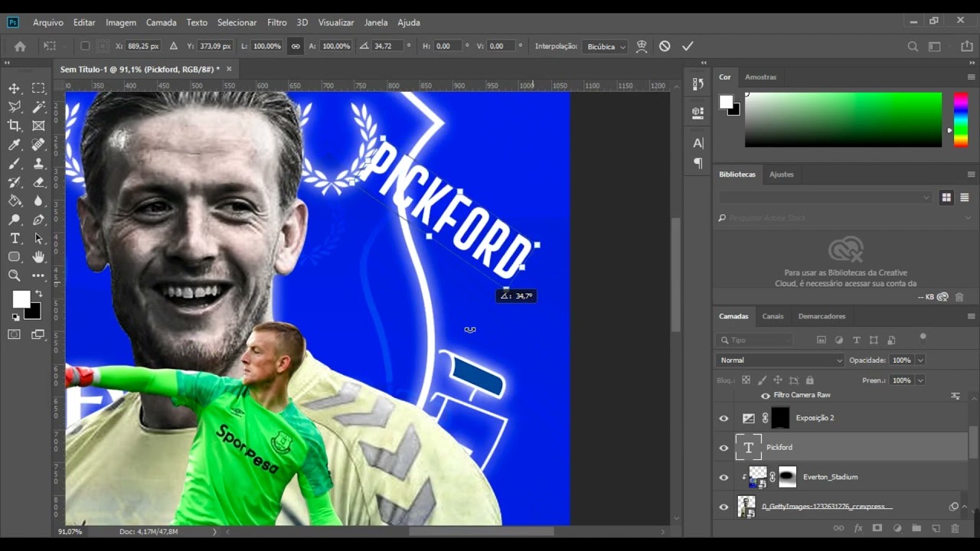
Task: Reset default foreground and background colors
Action: coord(15,316)
